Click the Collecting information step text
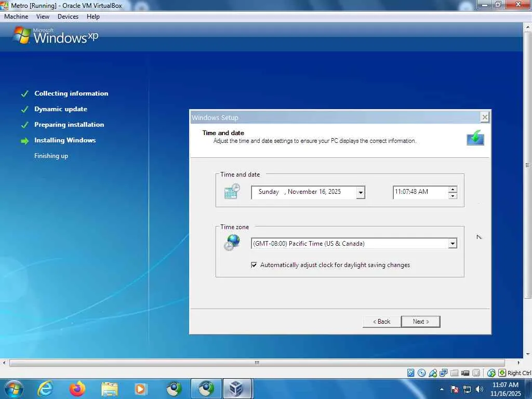 [x=71, y=94]
